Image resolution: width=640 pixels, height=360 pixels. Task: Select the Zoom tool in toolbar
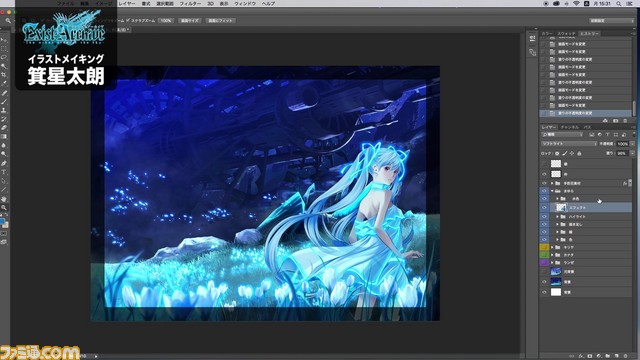4,207
